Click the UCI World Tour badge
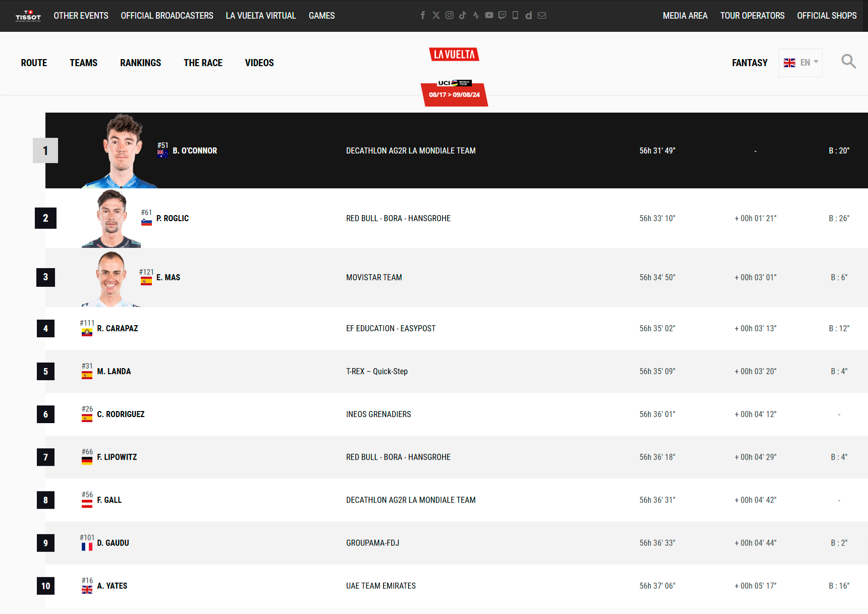 tap(454, 83)
